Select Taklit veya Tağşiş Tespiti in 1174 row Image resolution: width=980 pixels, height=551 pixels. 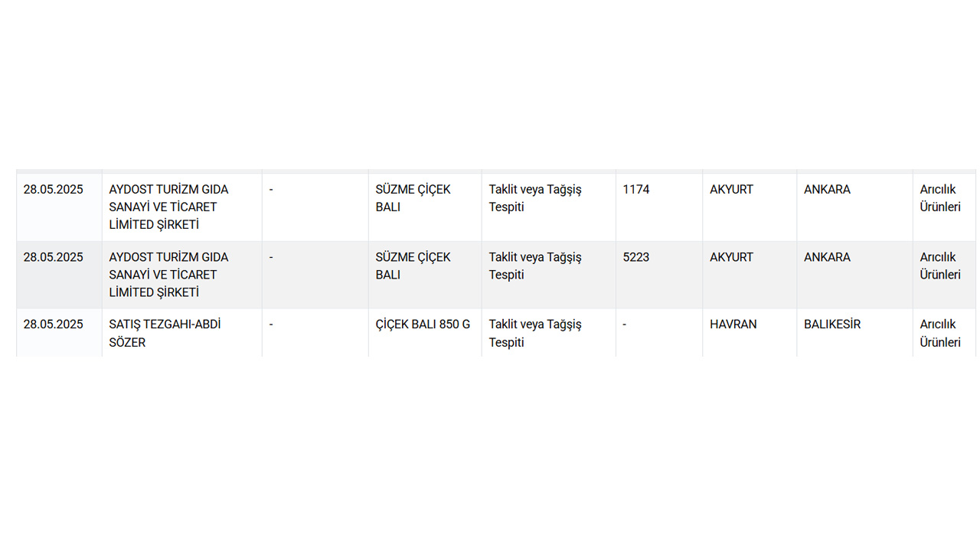535,198
